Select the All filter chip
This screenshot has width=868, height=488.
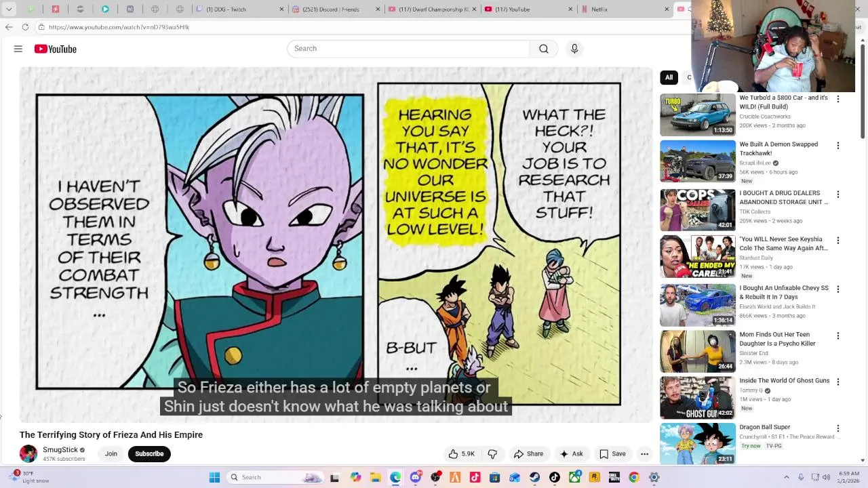tap(669, 77)
